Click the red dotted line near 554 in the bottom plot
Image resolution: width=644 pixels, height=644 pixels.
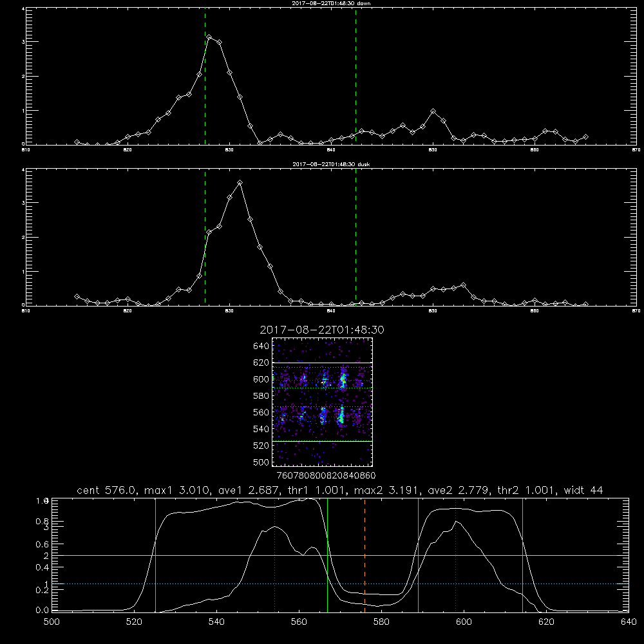275,555
